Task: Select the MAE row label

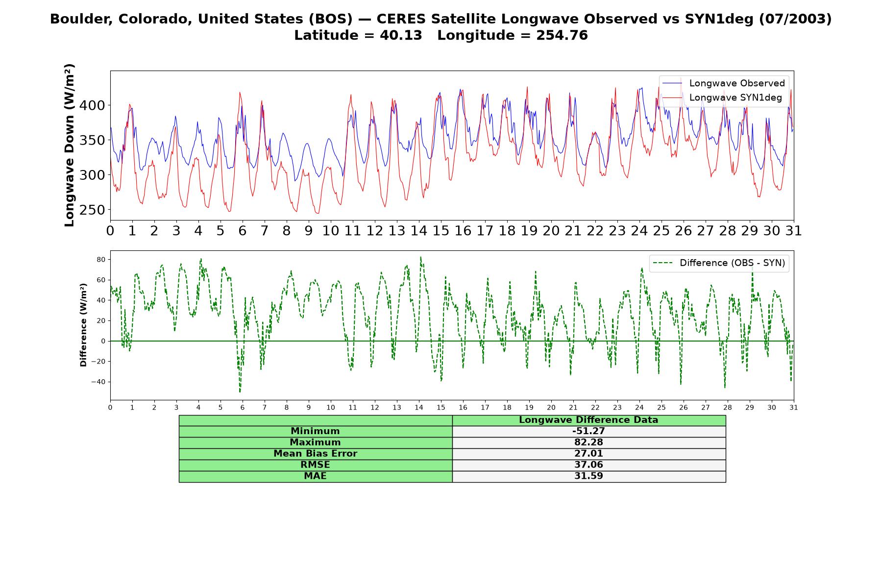Action: coord(316,476)
